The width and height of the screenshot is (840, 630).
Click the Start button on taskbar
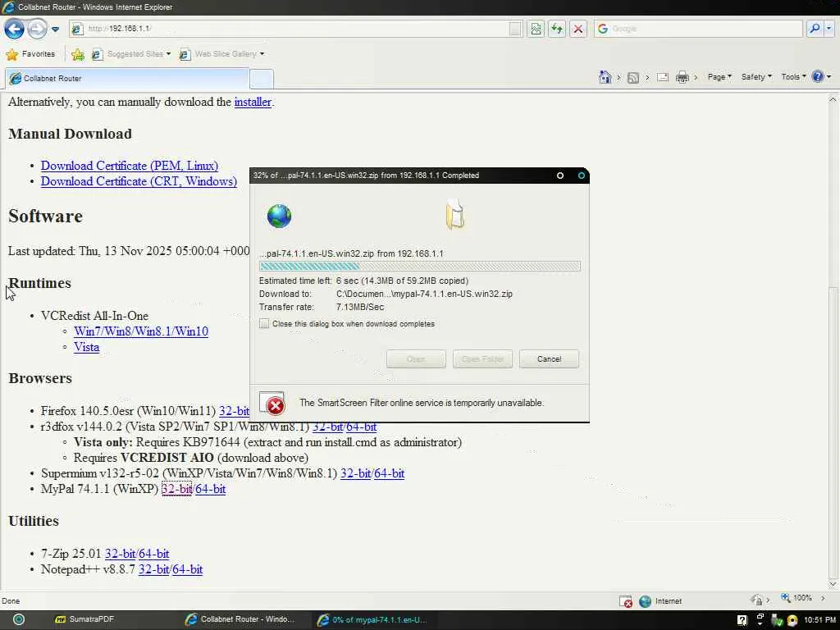pos(19,619)
